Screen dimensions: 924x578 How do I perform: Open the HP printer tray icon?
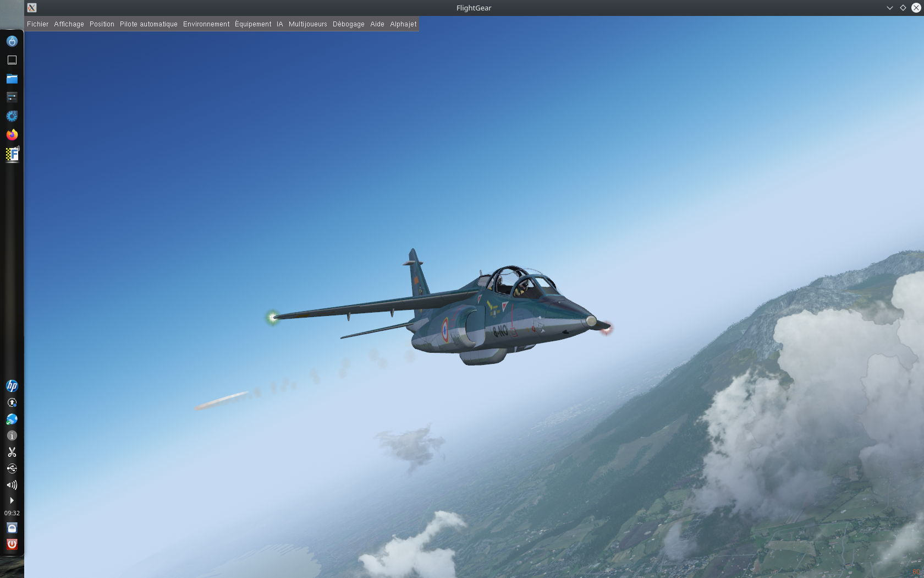tap(12, 386)
